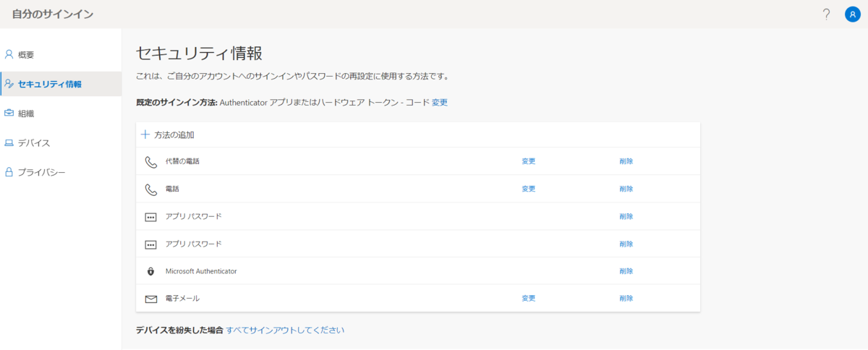Change the default sign-in method via 変更

(x=440, y=103)
